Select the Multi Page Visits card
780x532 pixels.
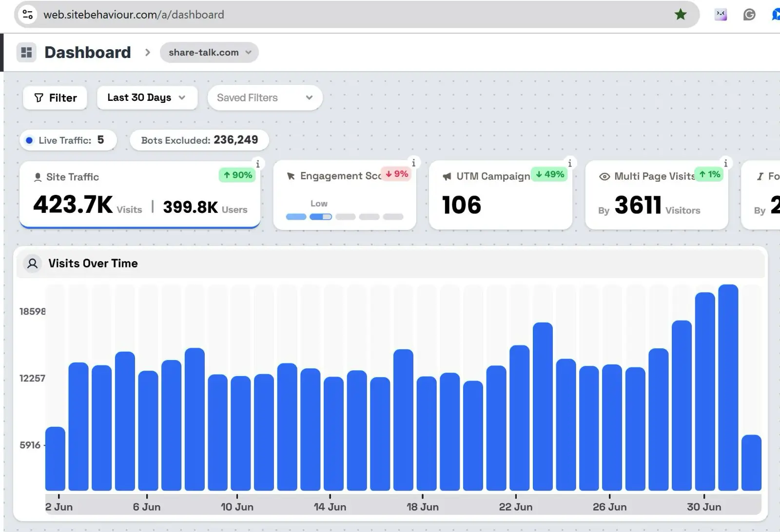coord(657,195)
